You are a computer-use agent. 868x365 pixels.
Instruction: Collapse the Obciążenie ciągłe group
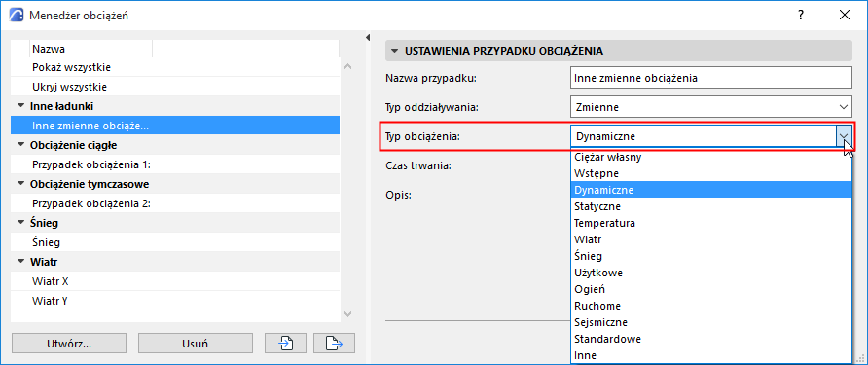(21, 145)
